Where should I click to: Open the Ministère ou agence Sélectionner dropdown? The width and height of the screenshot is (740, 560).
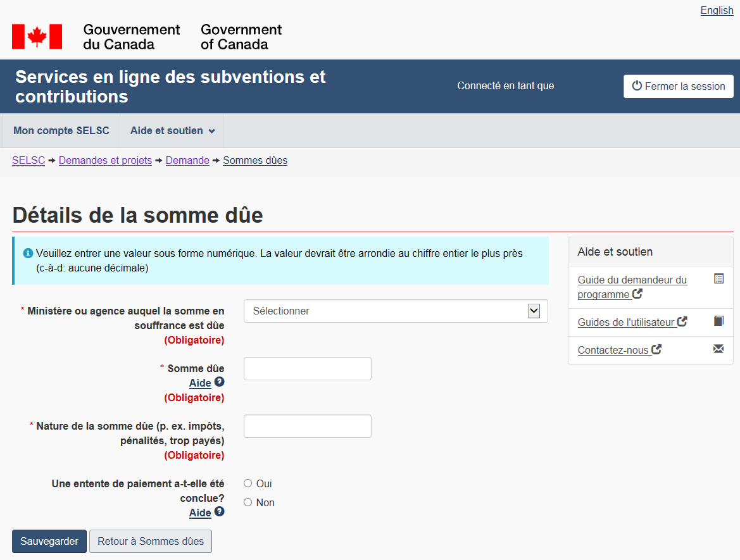[x=396, y=311]
